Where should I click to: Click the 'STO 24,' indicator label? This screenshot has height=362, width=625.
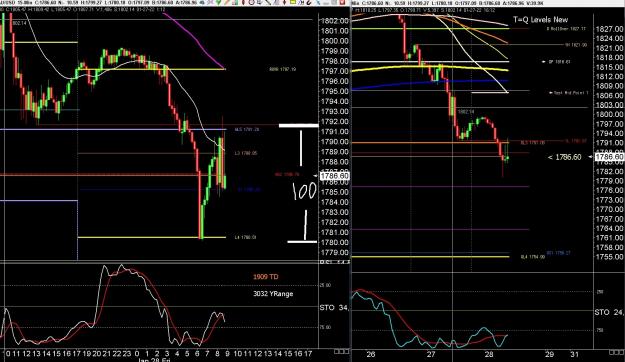(x=609, y=312)
